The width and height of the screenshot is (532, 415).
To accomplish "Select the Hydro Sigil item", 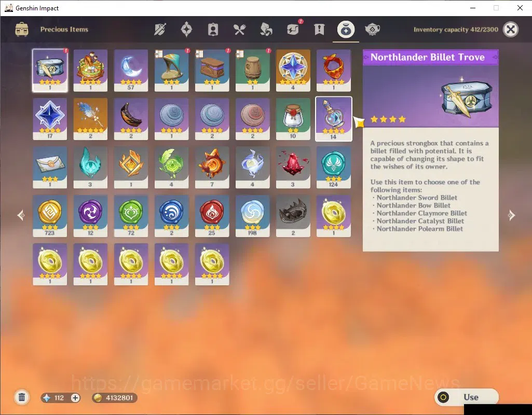I will [x=171, y=216].
